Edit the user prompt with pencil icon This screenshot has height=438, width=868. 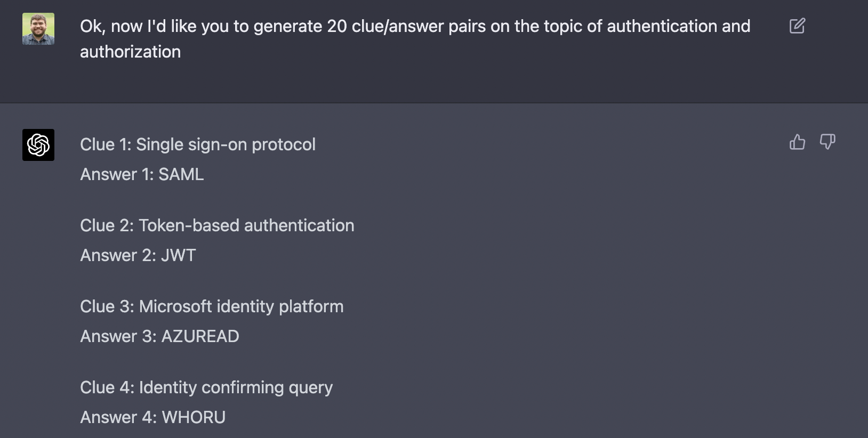[797, 26]
